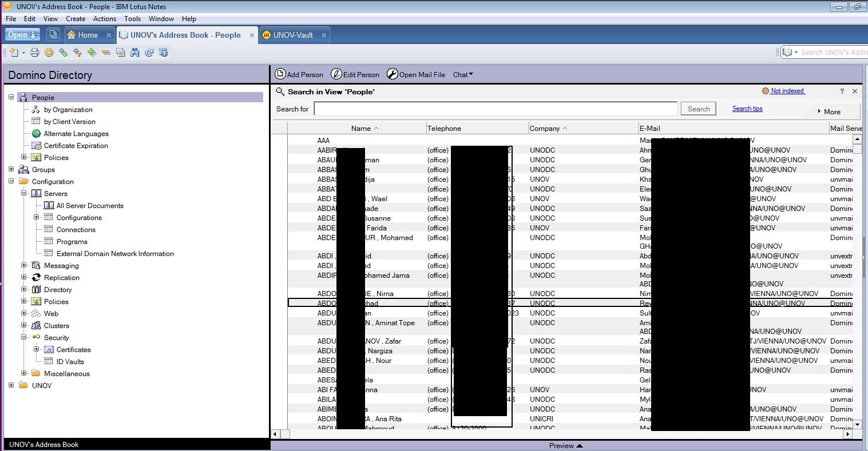Switch to the Home tab
This screenshot has height=451, width=868.
pyautogui.click(x=89, y=35)
